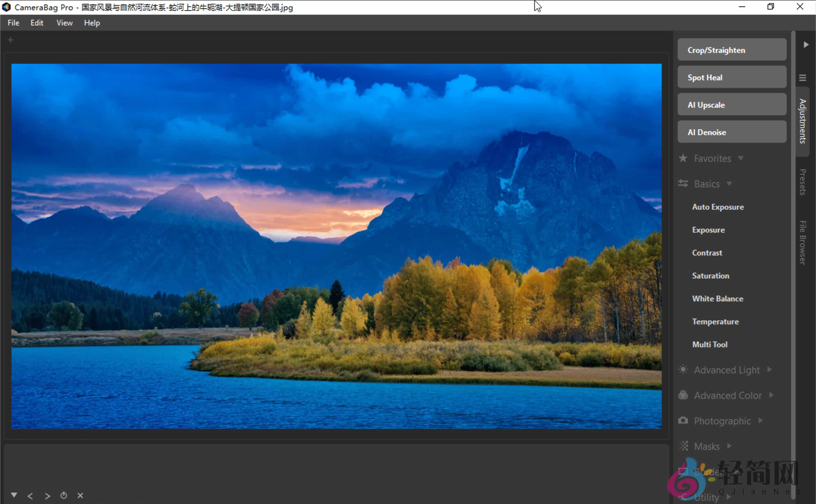Click the hamburger menu icon in the right sidebar
The height and width of the screenshot is (504, 816).
[x=802, y=78]
